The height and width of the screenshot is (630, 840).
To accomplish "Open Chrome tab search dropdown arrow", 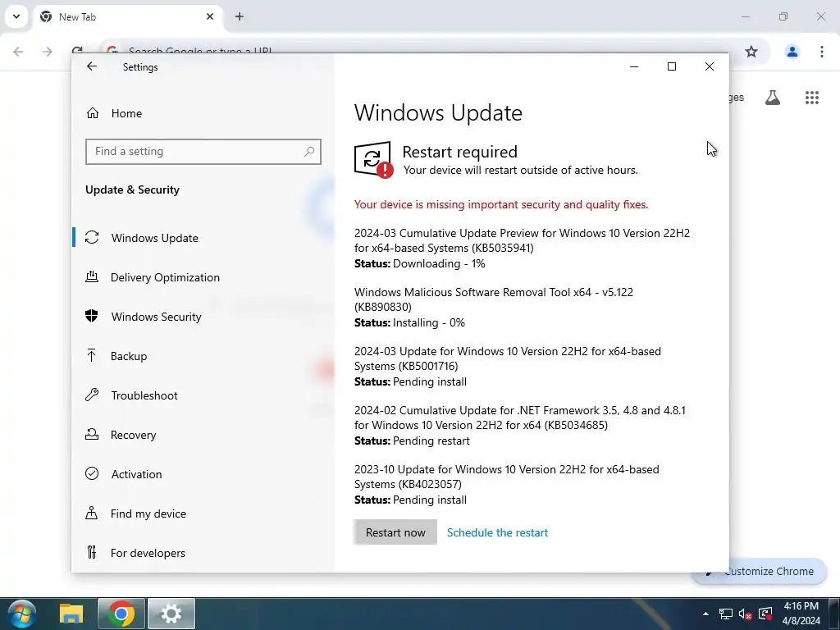I will (x=16, y=16).
